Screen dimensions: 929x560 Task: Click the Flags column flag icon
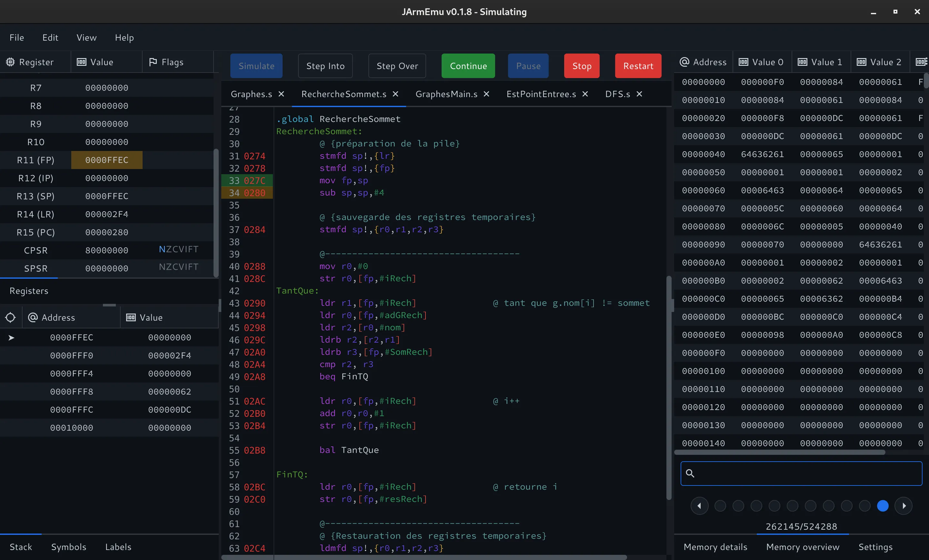tap(153, 62)
